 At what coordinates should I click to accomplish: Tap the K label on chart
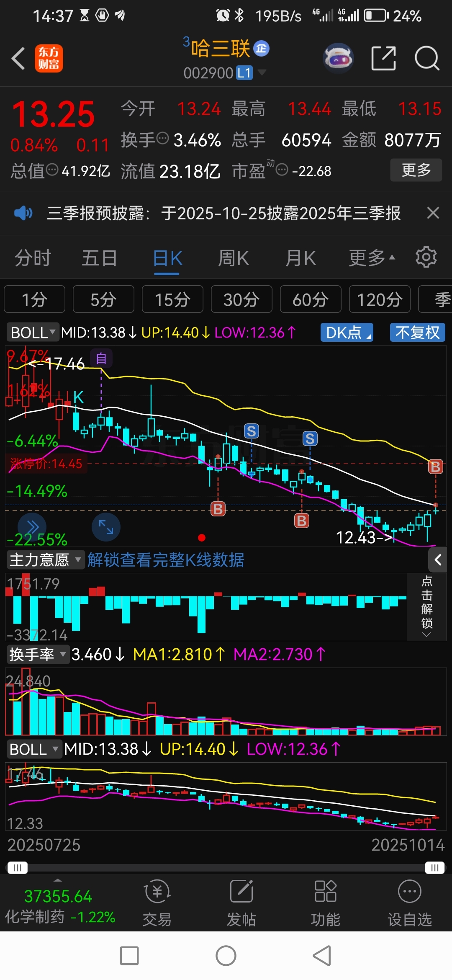78,397
